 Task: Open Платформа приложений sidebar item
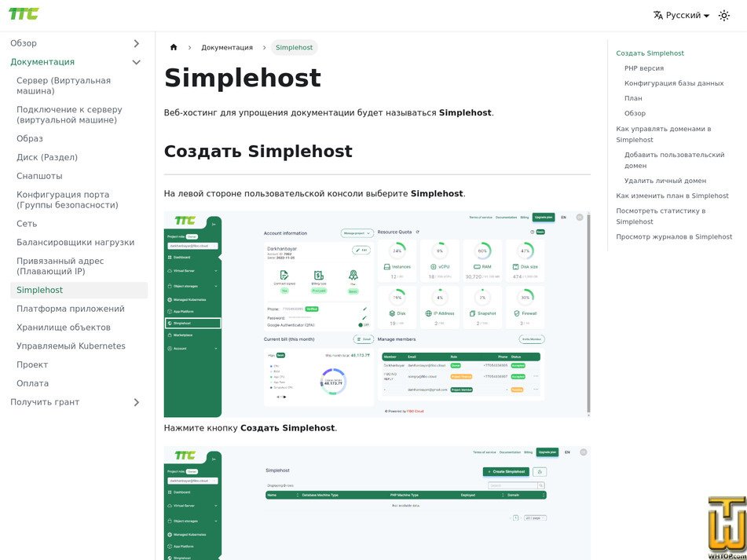(x=71, y=309)
